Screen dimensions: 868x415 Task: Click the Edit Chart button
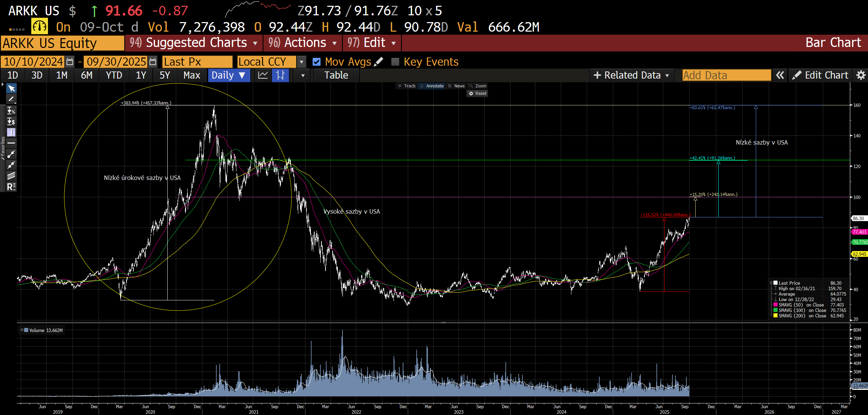[820, 75]
